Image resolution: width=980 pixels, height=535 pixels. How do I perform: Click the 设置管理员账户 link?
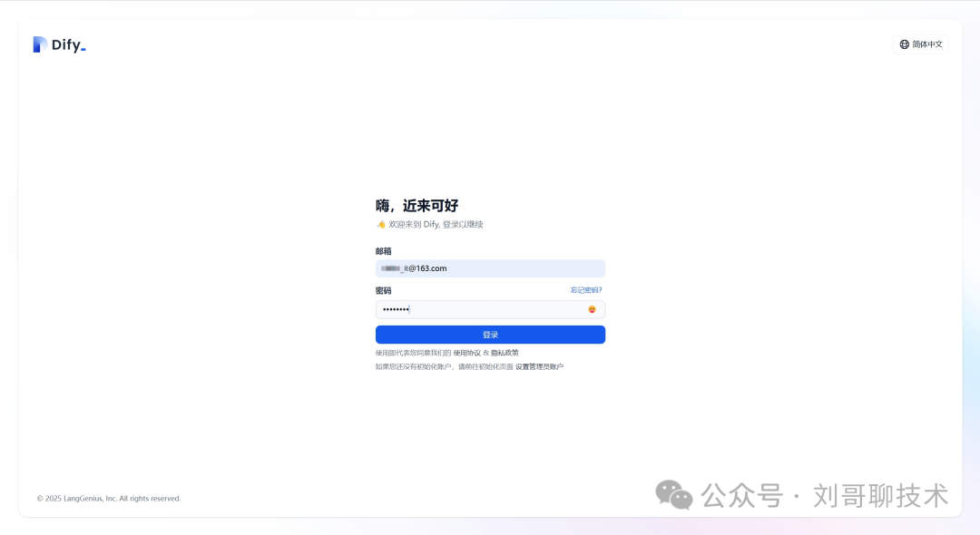[539, 367]
